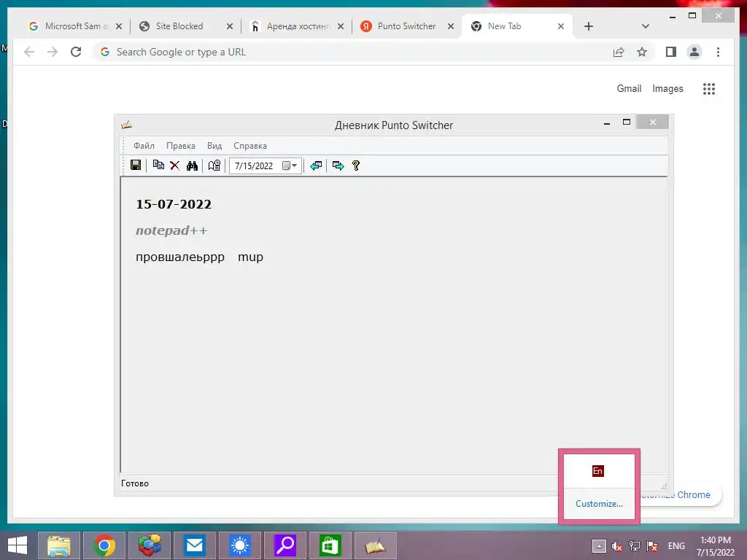
Task: Open the Images link
Action: pos(667,88)
